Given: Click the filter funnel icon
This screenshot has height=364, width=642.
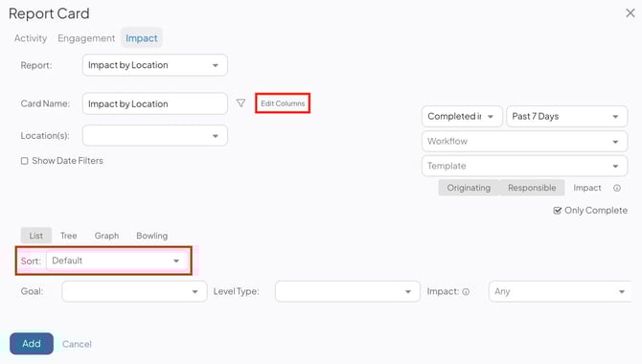Looking at the screenshot, I should click(241, 103).
